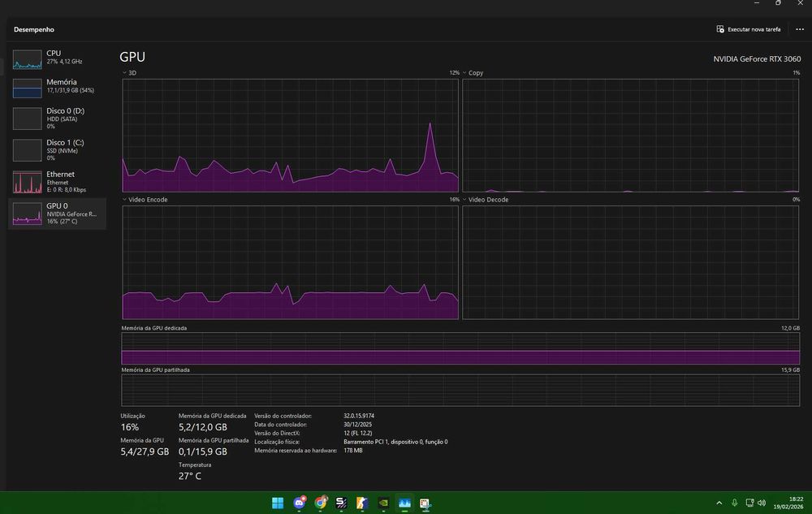Image resolution: width=812 pixels, height=514 pixels.
Task: Select Disco 1 (C:) in sidebar
Action: pyautogui.click(x=57, y=149)
